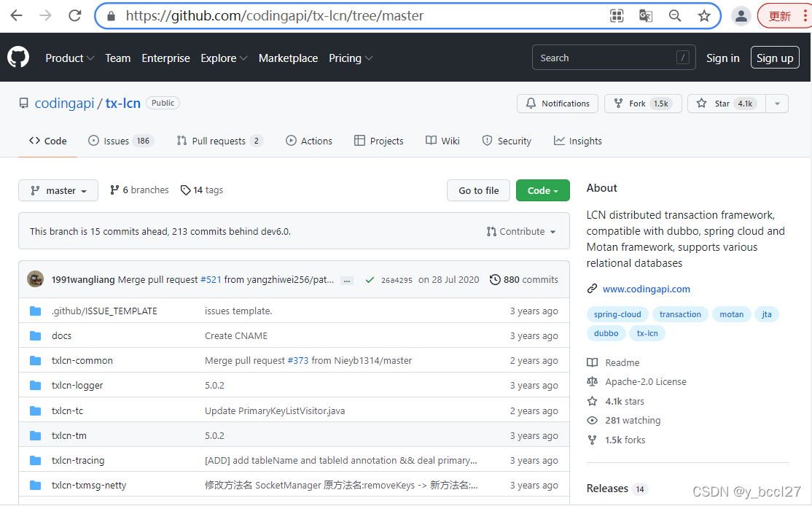This screenshot has width=812, height=506.
Task: Switch to the Pull requests tab
Action: [219, 141]
